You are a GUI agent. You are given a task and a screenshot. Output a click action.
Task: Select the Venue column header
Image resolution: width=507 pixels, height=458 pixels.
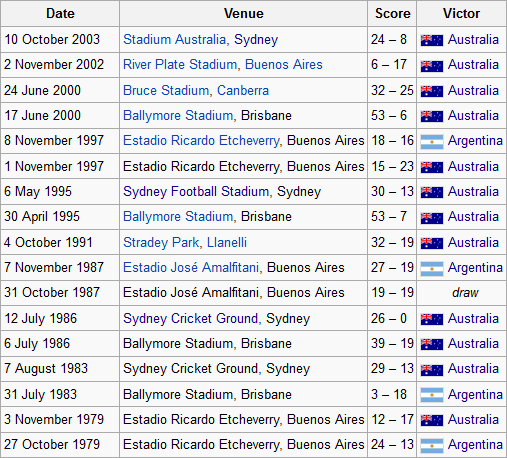(243, 14)
